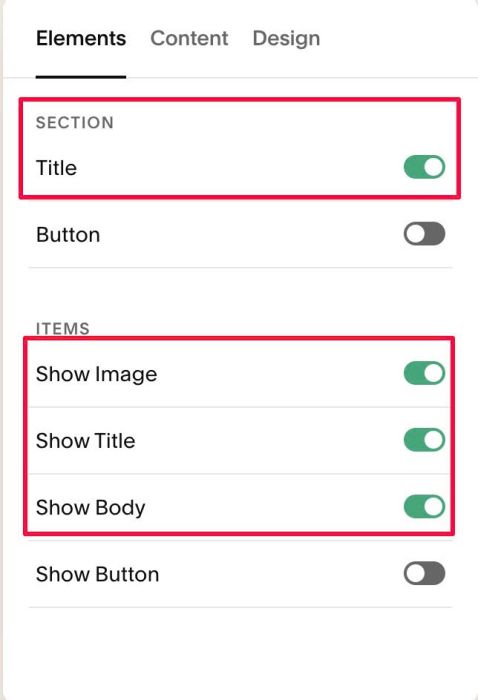Enable the Show Button switch
This screenshot has height=700, width=478.
(x=424, y=574)
